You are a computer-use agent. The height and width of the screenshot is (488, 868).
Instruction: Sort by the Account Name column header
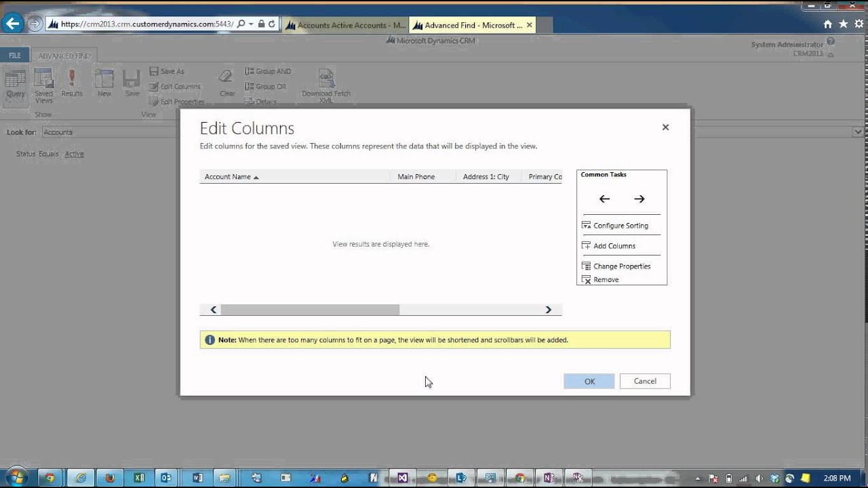click(x=295, y=177)
